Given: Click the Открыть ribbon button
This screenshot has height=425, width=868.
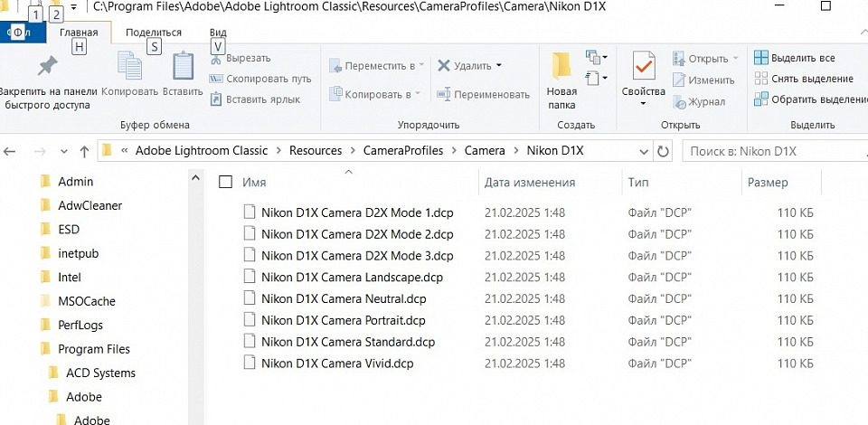Looking at the screenshot, I should click(x=706, y=59).
